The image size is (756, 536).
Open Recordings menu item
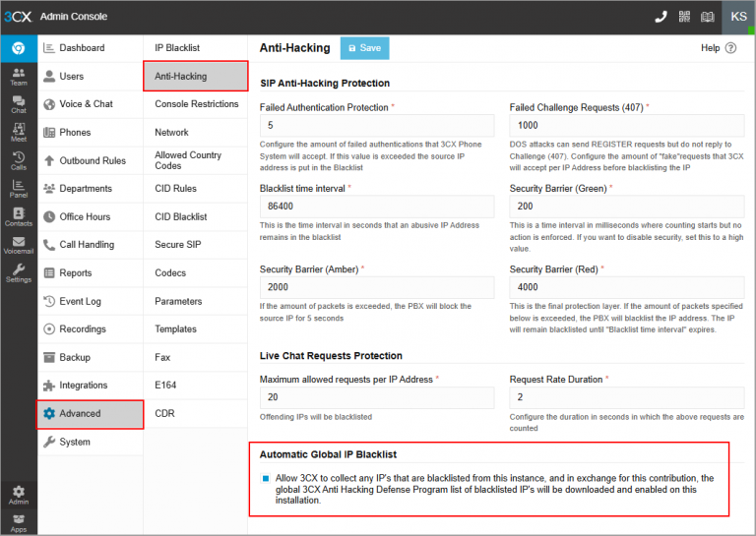[91, 329]
